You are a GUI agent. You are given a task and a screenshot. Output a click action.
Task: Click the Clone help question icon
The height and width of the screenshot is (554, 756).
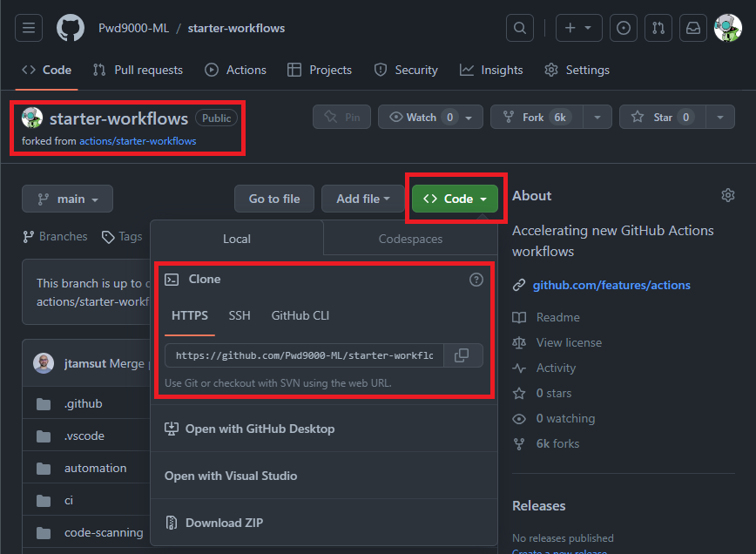(x=476, y=280)
